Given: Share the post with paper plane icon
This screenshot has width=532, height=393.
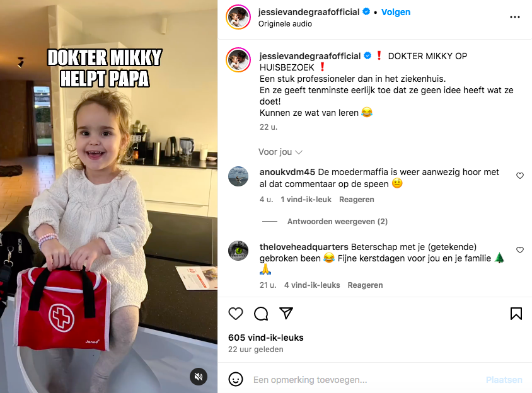Looking at the screenshot, I should click(x=286, y=313).
